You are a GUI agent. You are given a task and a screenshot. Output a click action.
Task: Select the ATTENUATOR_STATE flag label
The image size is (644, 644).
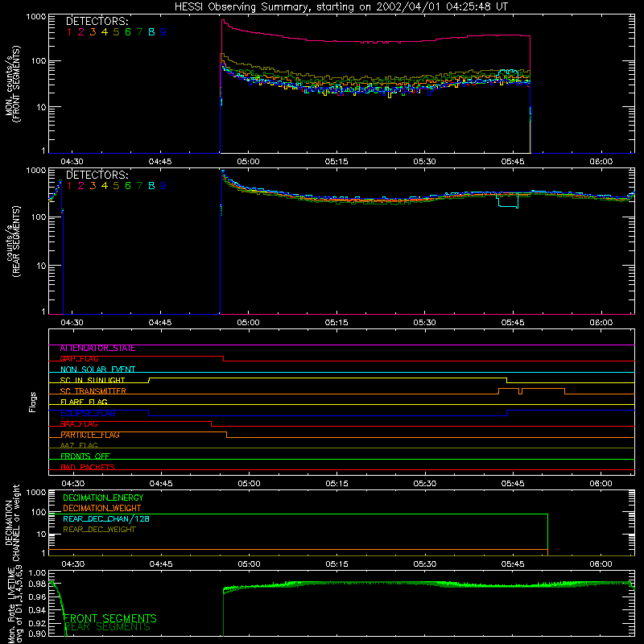(97, 349)
